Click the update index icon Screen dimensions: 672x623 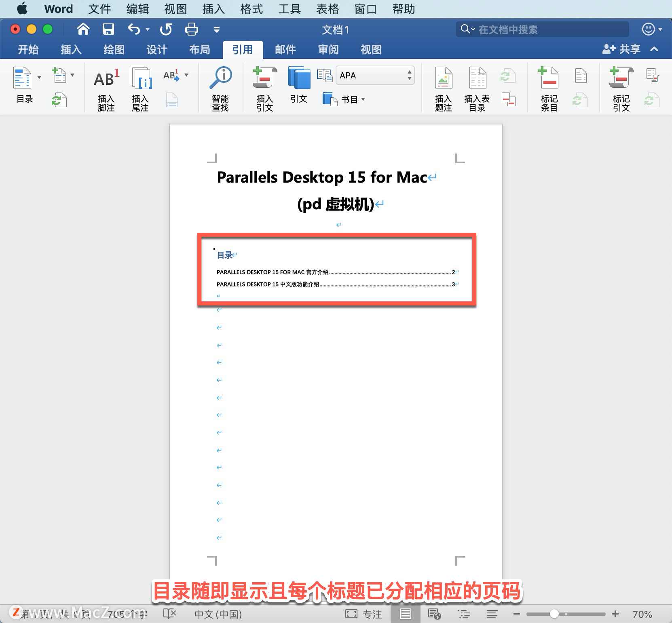click(x=580, y=100)
